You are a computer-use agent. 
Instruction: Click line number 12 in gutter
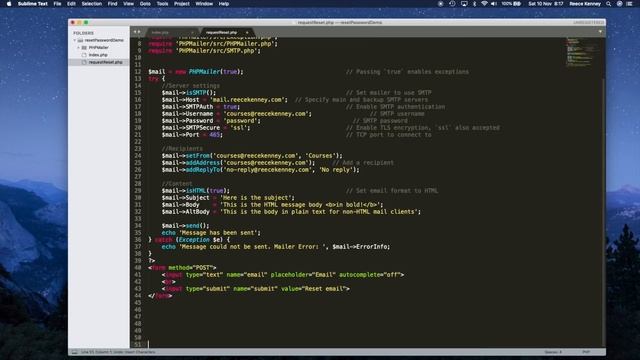138,72
